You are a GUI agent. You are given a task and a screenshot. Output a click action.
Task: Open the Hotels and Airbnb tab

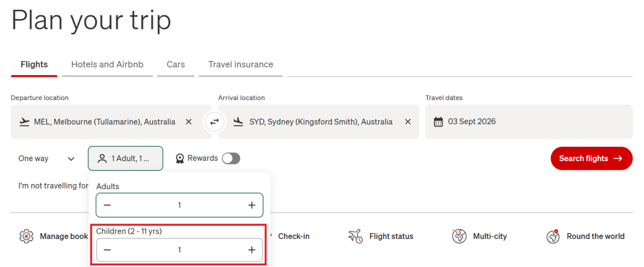[107, 64]
